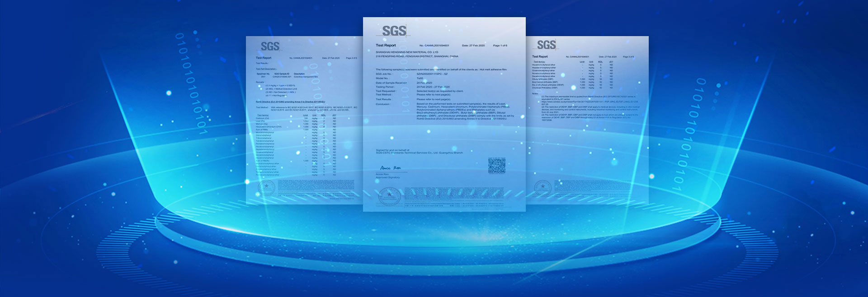868x297 pixels.
Task: Click the QR code on center report
Action: pyautogui.click(x=496, y=166)
